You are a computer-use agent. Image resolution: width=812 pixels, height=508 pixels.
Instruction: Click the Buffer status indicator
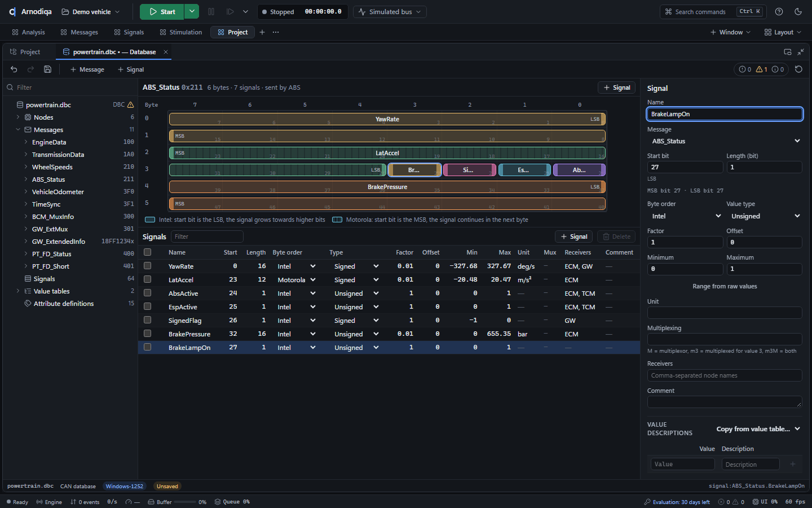(177, 502)
